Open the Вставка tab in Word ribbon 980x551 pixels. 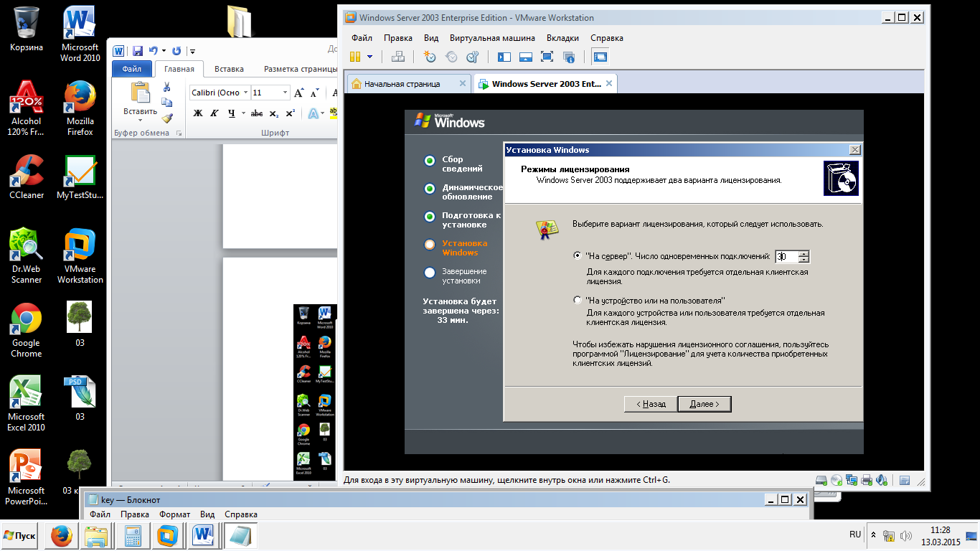coord(229,69)
